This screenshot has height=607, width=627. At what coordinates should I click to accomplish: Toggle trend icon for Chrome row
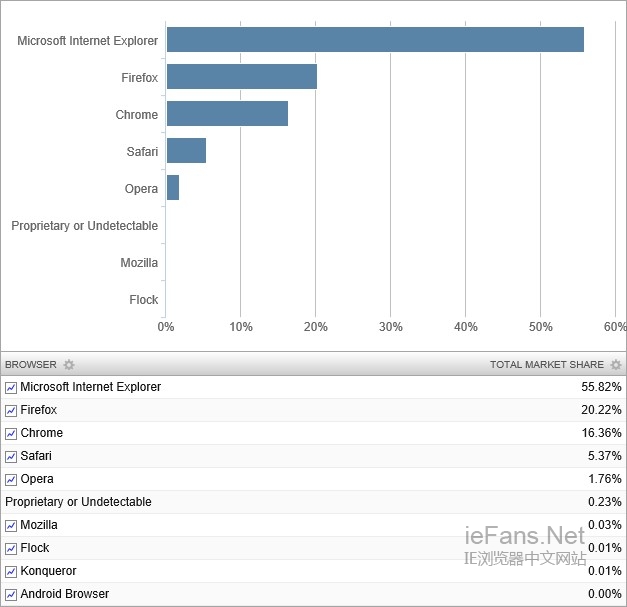coord(11,433)
